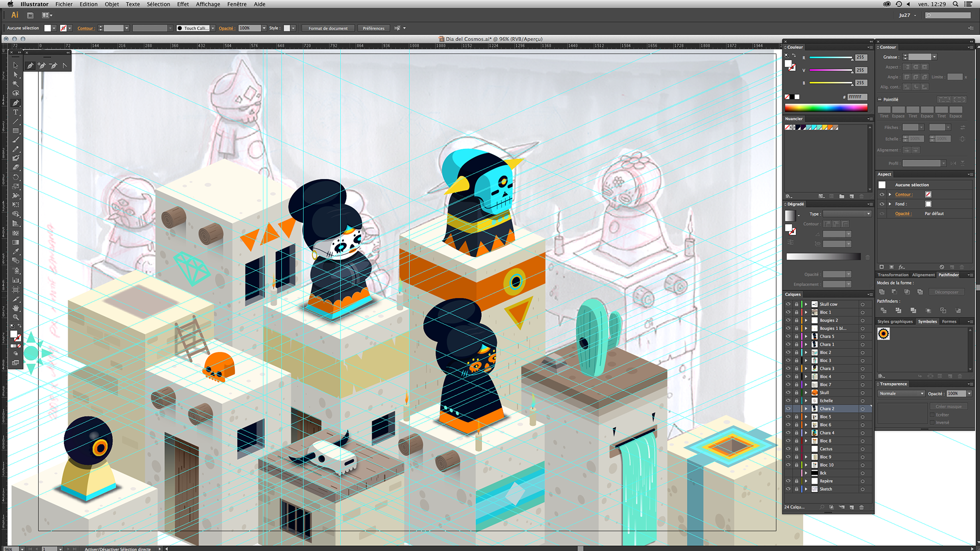Open the Effet menu
Viewport: 980px width, 551px height.
183,4
